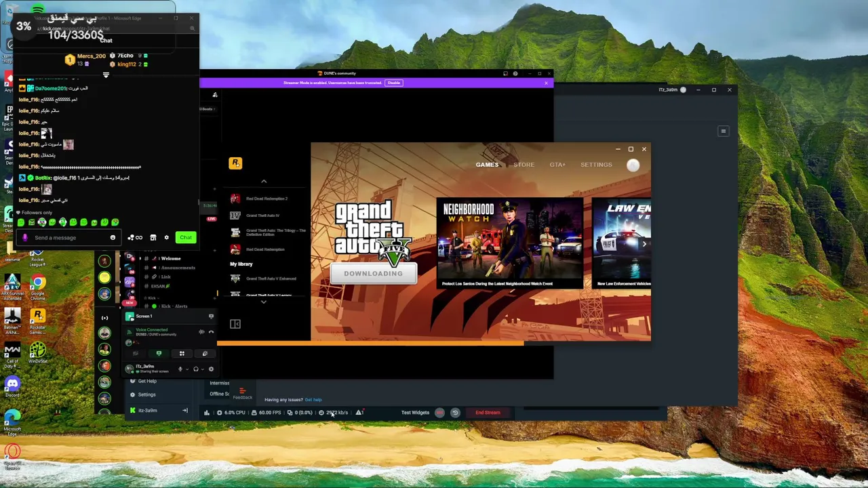Open Rockstar Games Launcher desktop shortcut
The height and width of the screenshot is (488, 868).
click(37, 322)
